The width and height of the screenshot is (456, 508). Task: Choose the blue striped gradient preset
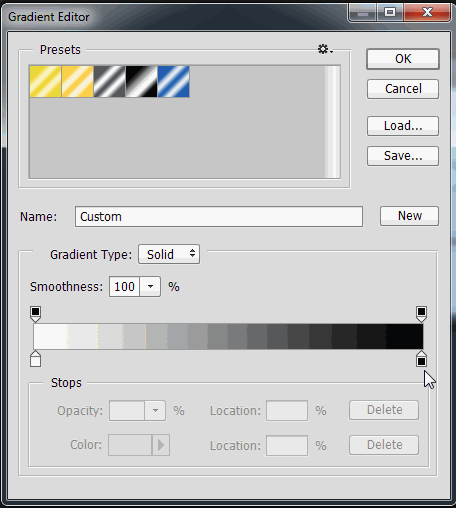point(173,81)
